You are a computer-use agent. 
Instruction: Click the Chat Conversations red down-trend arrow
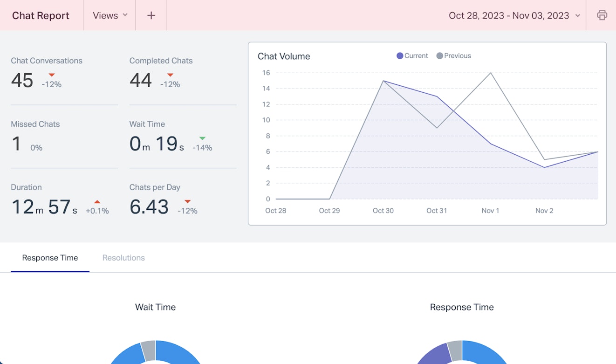(52, 75)
